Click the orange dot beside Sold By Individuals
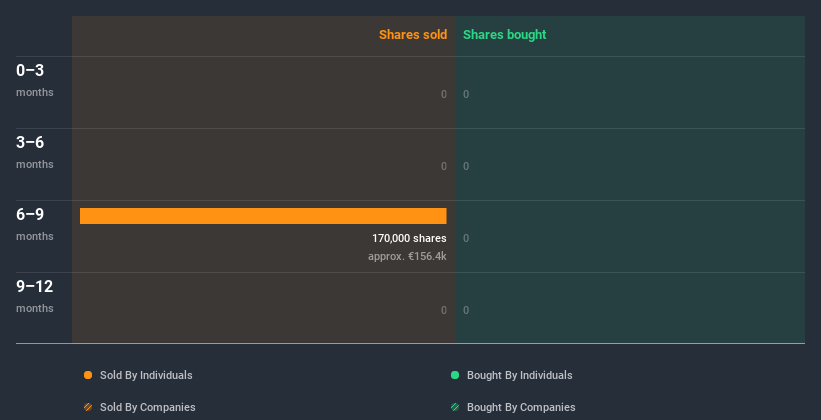 [x=88, y=375]
